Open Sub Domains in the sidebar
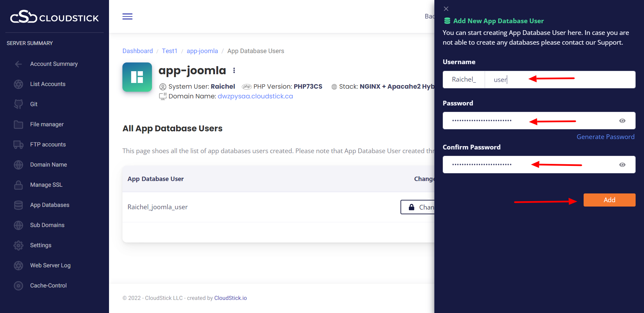This screenshot has width=644, height=313. point(47,225)
